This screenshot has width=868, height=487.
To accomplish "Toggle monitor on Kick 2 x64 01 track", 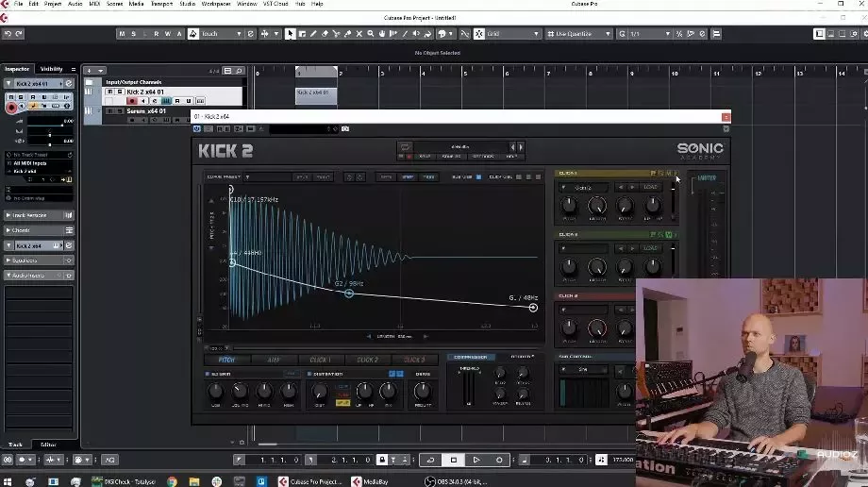I will click(143, 101).
